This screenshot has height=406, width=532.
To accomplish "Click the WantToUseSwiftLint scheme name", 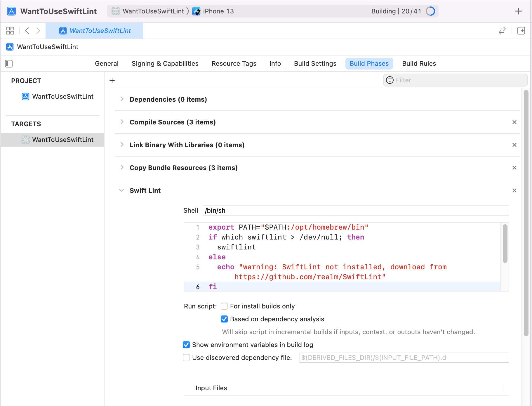I will pyautogui.click(x=153, y=11).
